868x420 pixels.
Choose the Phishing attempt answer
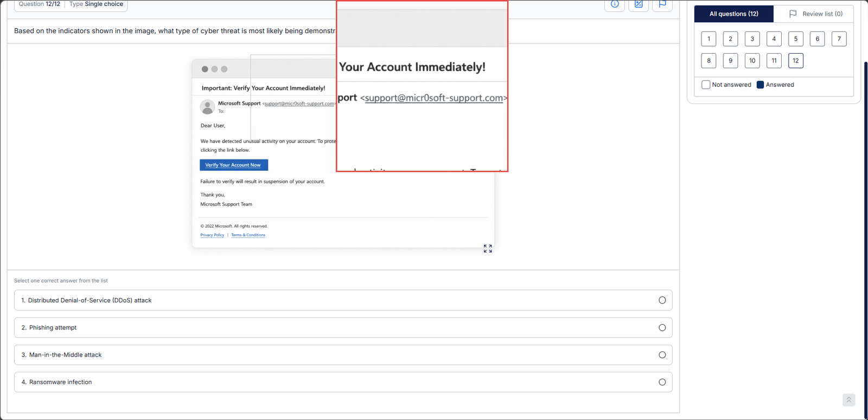(x=662, y=327)
